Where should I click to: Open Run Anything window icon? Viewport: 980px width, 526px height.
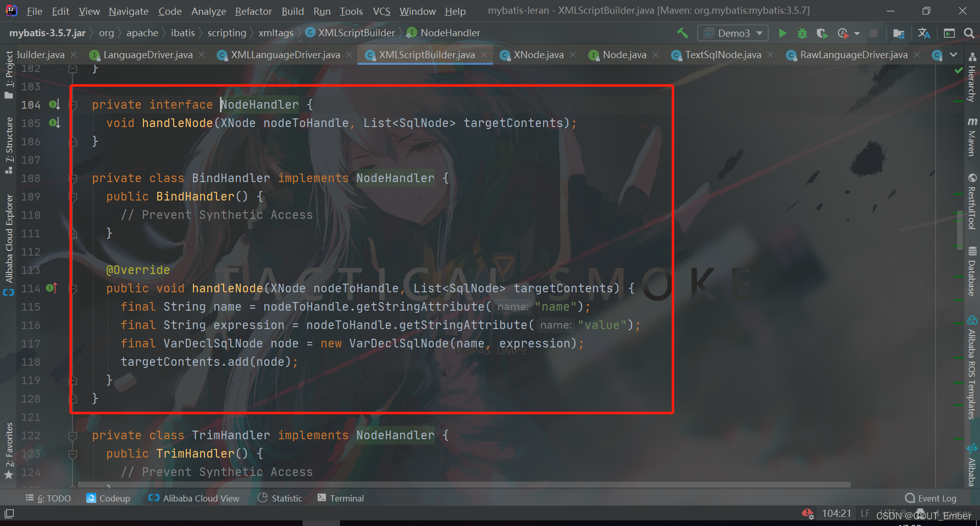coord(949,33)
